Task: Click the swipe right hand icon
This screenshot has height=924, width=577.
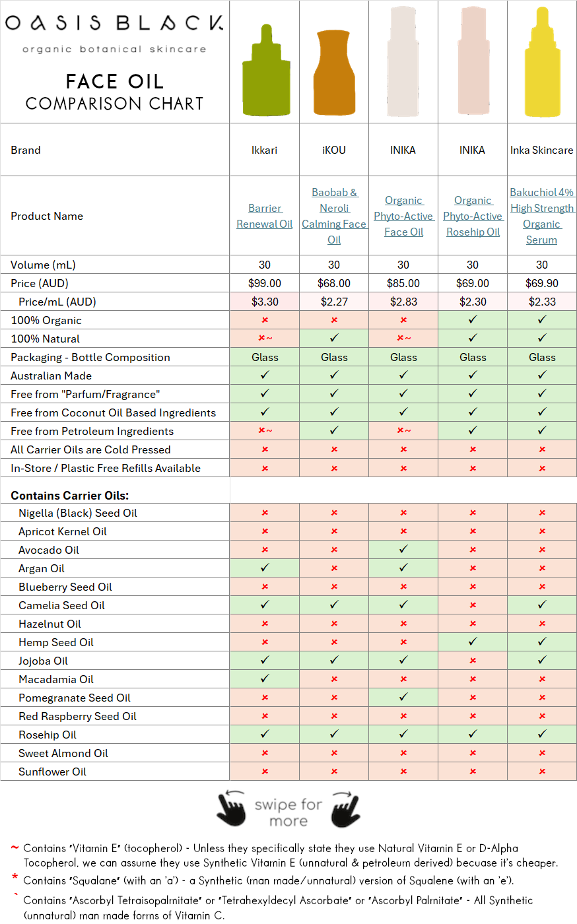Action: [x=346, y=808]
